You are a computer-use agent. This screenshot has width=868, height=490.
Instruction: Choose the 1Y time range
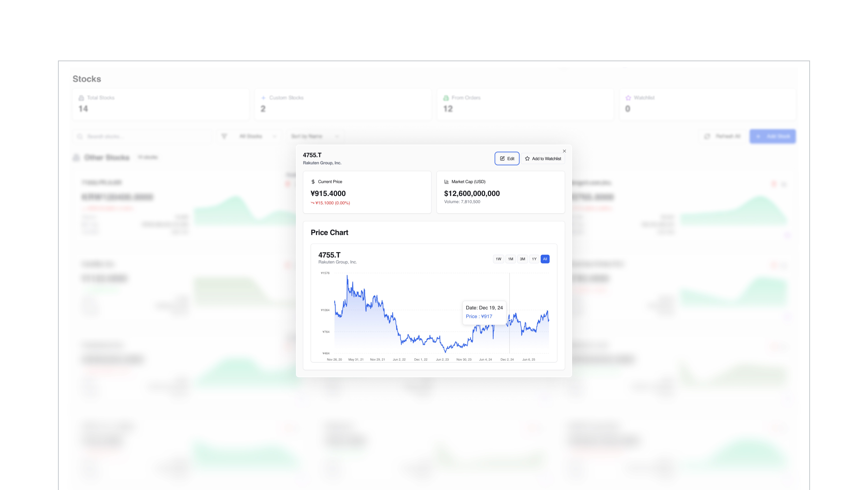[534, 259]
